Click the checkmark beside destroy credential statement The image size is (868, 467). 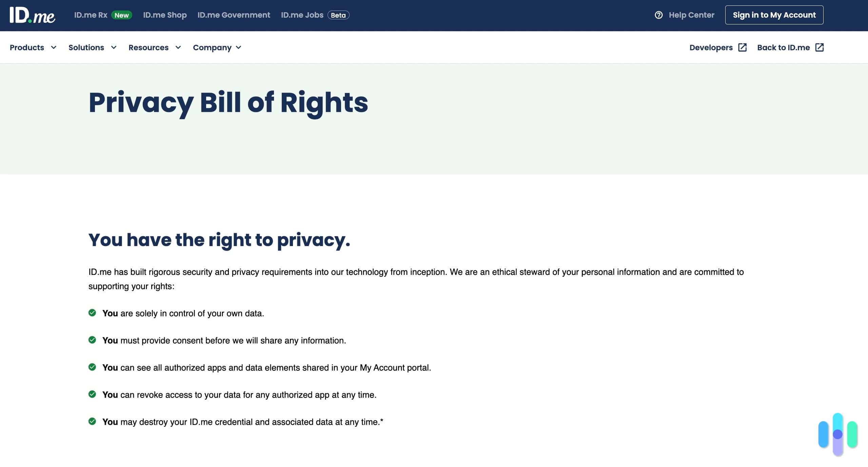tap(93, 421)
